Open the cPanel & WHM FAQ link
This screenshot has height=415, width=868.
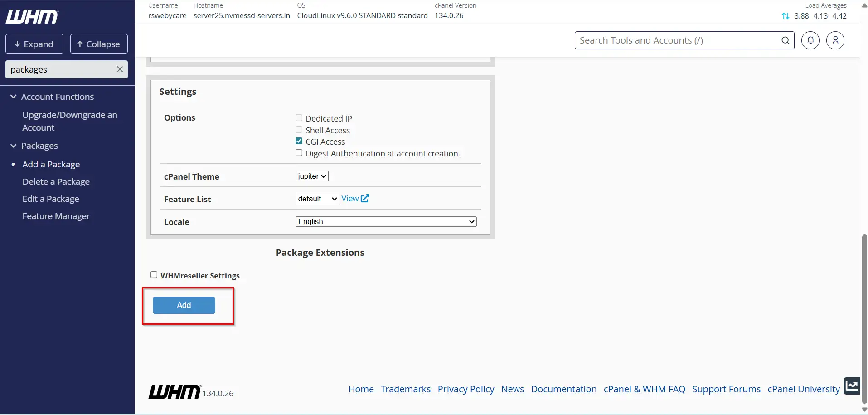pos(645,389)
